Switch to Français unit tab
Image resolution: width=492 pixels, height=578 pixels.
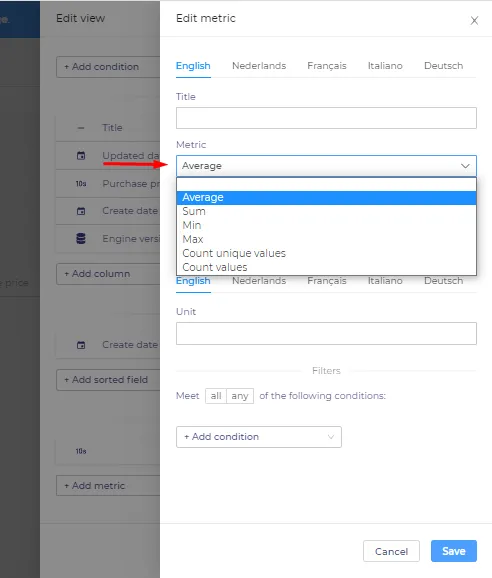pos(327,281)
